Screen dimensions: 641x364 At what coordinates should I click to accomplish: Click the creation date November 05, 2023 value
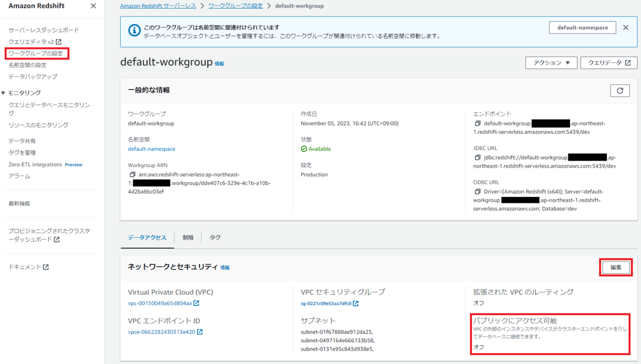[x=349, y=123]
